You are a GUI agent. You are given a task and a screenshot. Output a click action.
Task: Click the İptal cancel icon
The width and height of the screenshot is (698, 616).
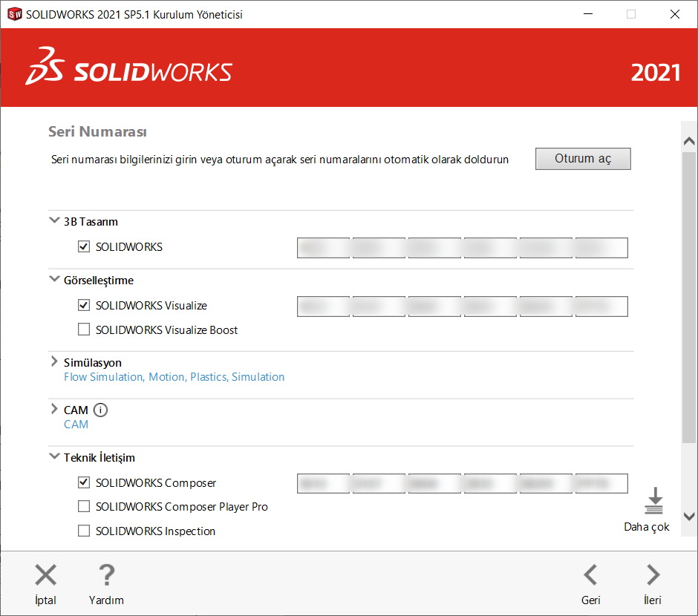(45, 574)
